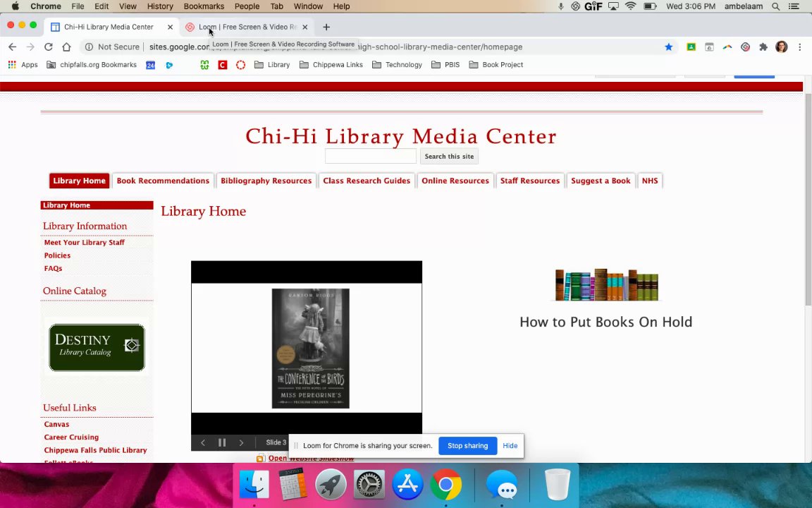This screenshot has height=508, width=812.
Task: Open the red circular ring bookmark icon
Action: coord(240,65)
